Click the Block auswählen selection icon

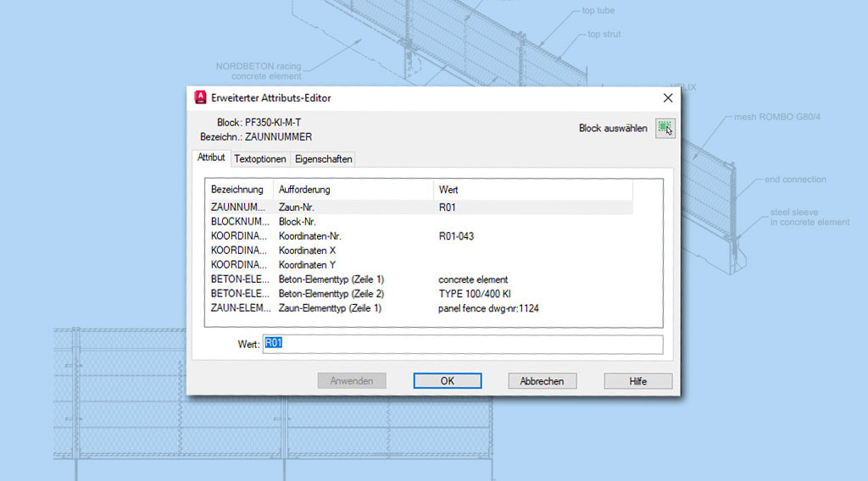pyautogui.click(x=665, y=129)
